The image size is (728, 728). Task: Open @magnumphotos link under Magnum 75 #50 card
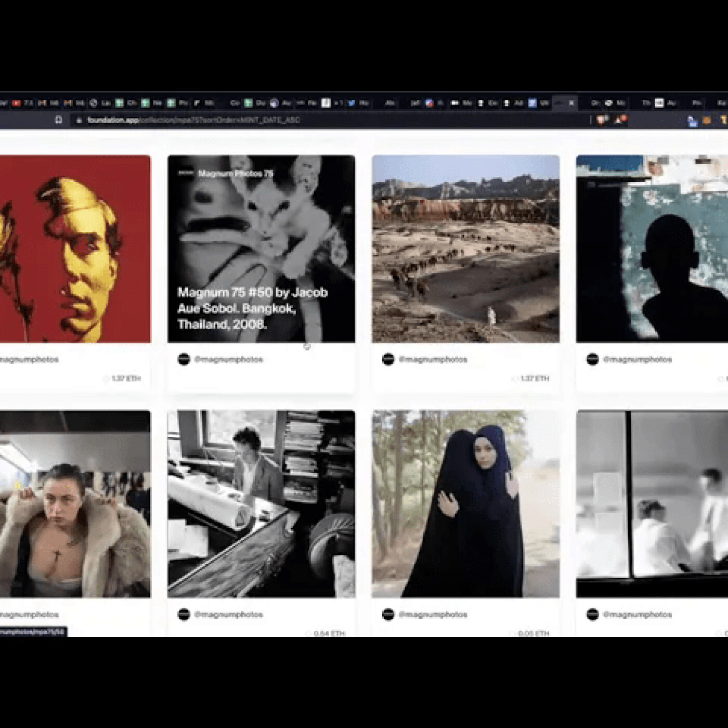(x=229, y=359)
